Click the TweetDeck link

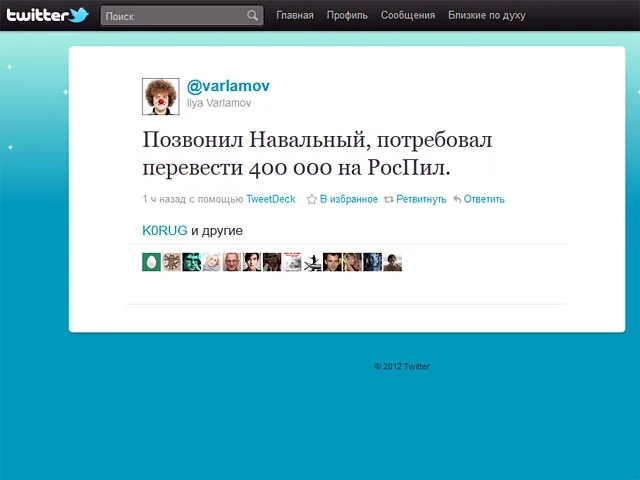tap(271, 199)
